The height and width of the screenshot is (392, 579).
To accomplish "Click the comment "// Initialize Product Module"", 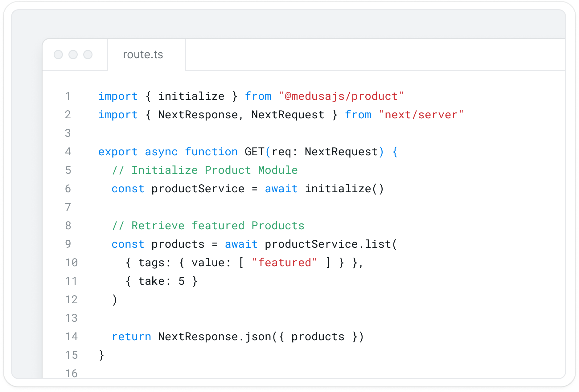I will [205, 170].
